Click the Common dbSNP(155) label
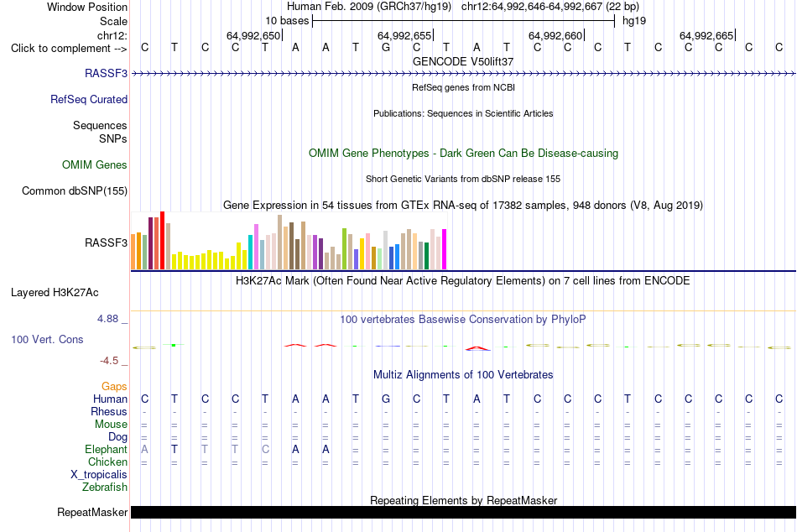797x532 pixels. coord(74,190)
